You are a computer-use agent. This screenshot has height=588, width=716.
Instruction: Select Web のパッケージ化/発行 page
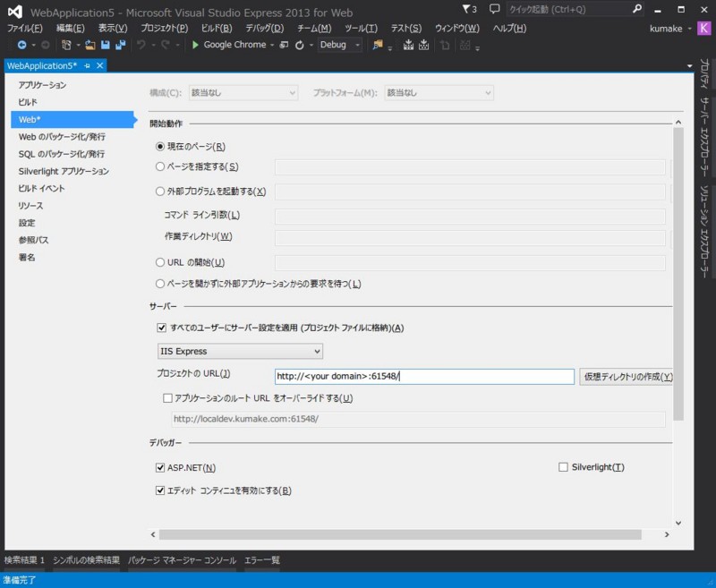62,137
